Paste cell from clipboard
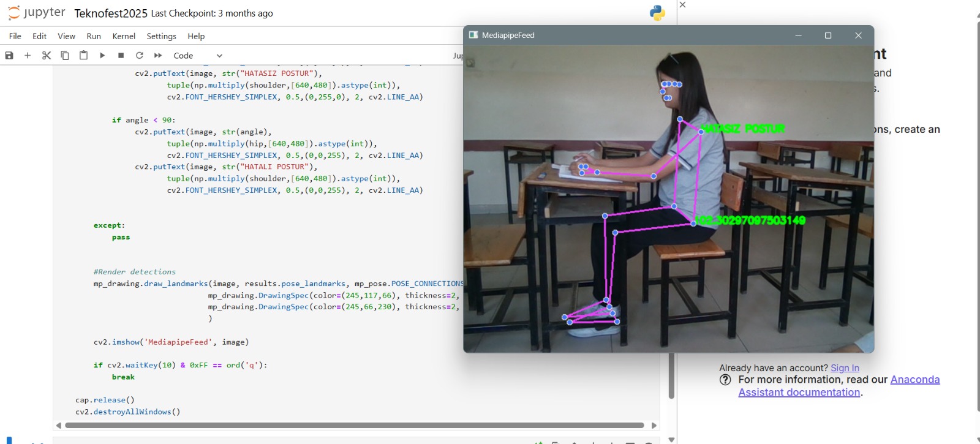 click(84, 56)
